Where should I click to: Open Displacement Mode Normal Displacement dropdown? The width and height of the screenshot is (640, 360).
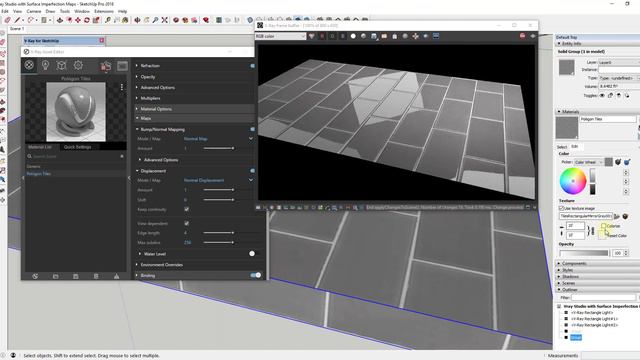pos(218,180)
